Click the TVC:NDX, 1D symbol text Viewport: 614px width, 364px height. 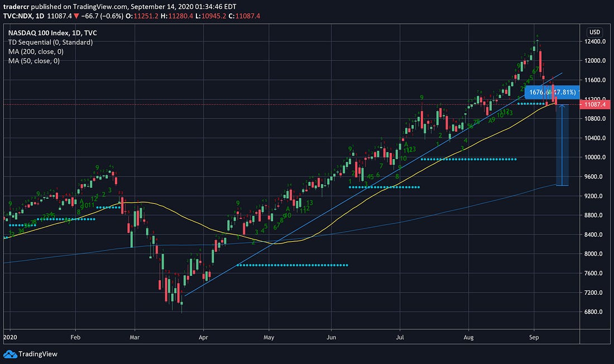[23, 16]
